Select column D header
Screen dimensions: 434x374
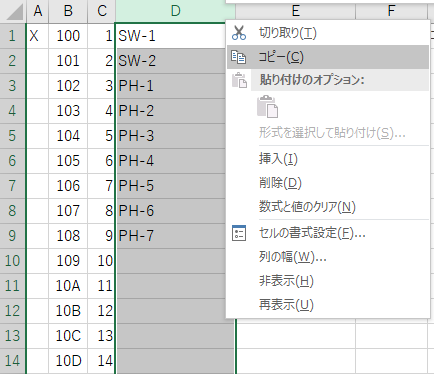click(x=175, y=11)
